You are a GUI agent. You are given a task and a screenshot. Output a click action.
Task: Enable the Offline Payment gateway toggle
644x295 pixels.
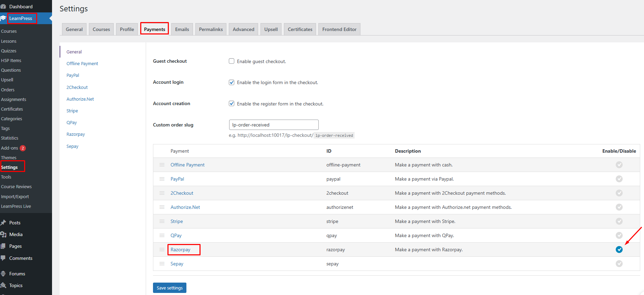click(619, 165)
